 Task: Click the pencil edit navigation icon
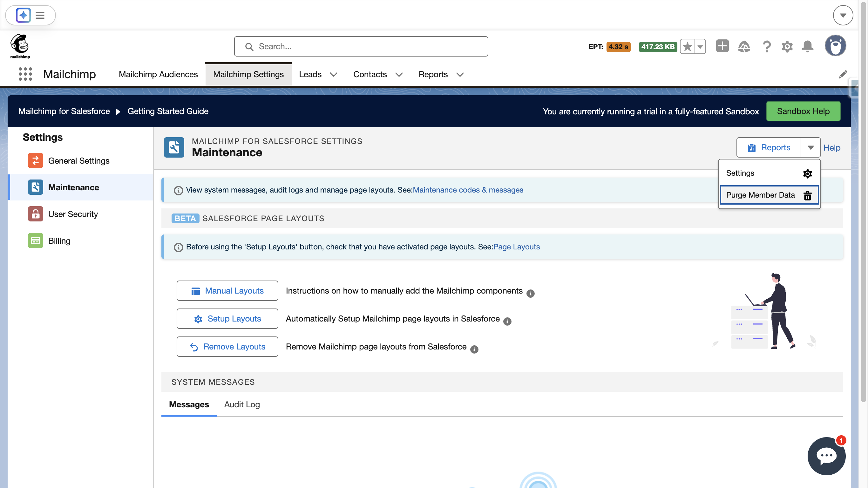[x=843, y=74]
